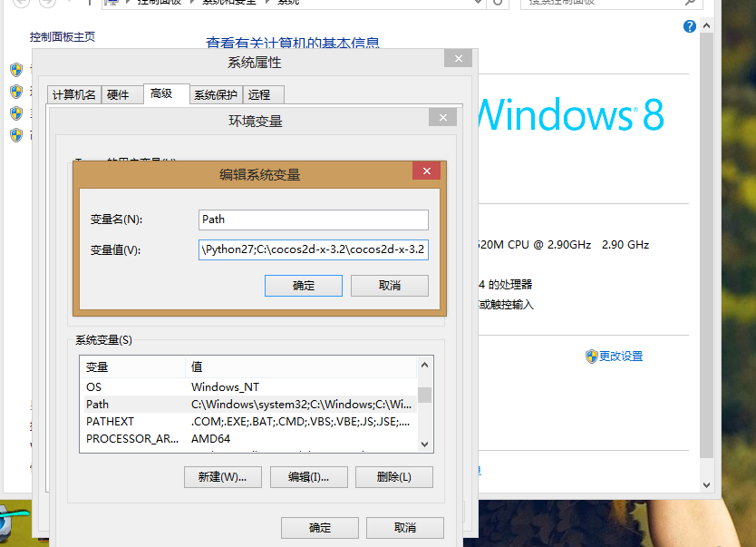Click the search magnifier icon in Control Panel

pos(690,3)
